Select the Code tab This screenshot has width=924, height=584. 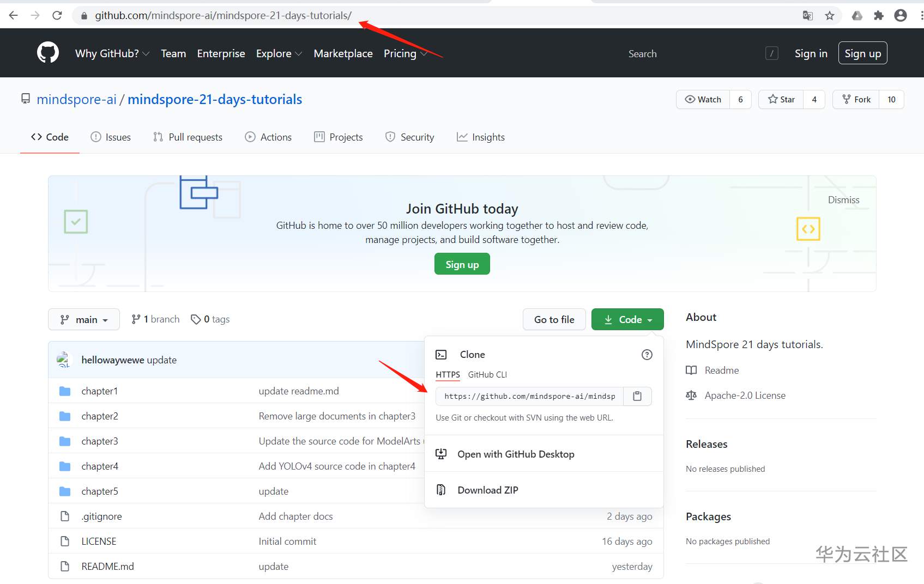pos(50,137)
